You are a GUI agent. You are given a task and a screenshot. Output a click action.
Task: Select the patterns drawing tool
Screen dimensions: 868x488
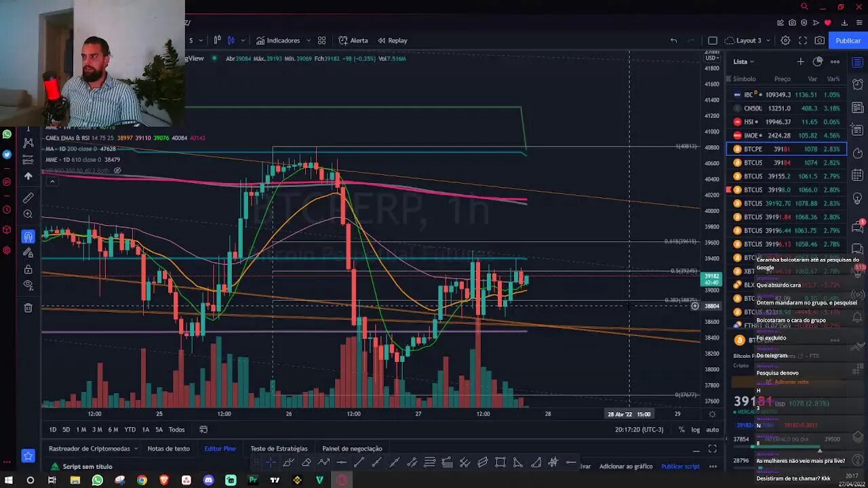pyautogui.click(x=28, y=143)
